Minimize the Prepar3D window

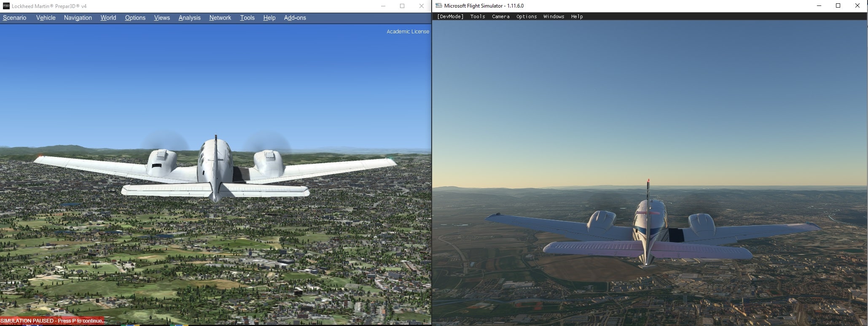pyautogui.click(x=383, y=6)
